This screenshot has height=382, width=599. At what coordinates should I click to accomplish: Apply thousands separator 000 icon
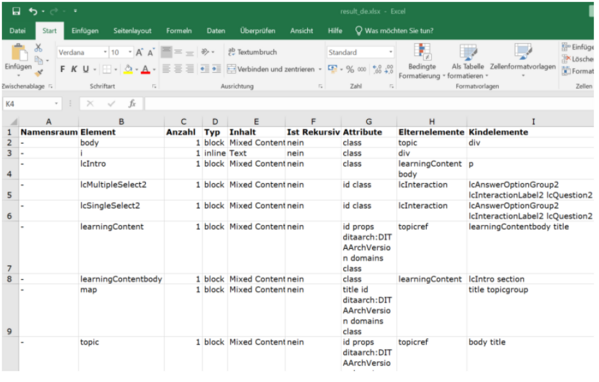tap(362, 70)
